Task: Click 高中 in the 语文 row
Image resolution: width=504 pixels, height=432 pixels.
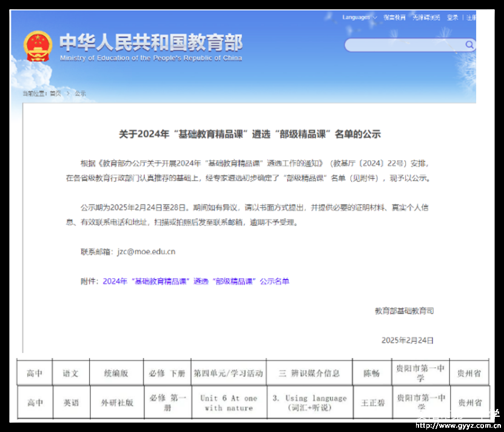Action: pyautogui.click(x=35, y=373)
